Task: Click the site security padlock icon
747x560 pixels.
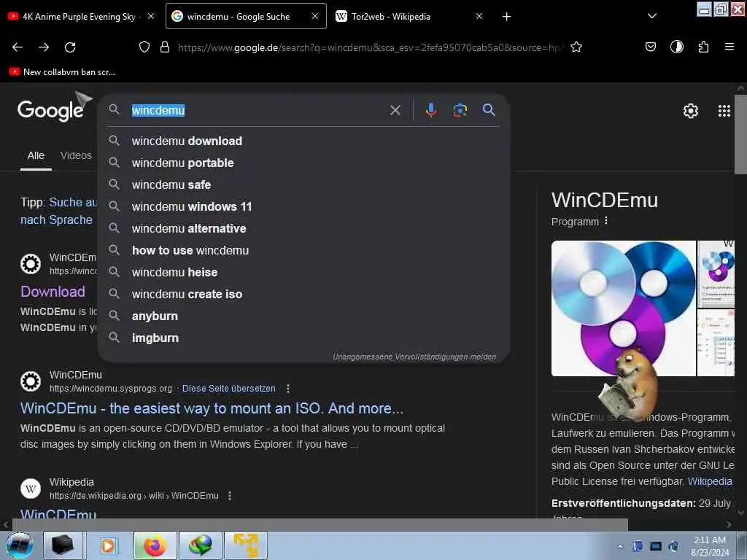Action: [165, 47]
